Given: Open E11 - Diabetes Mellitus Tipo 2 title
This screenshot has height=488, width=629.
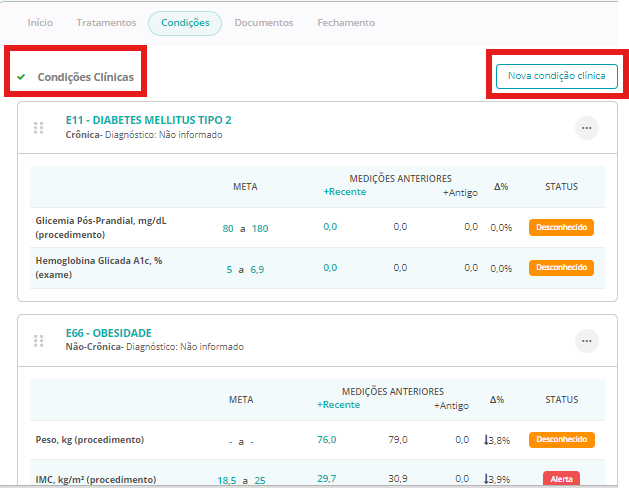Looking at the screenshot, I should [148, 120].
